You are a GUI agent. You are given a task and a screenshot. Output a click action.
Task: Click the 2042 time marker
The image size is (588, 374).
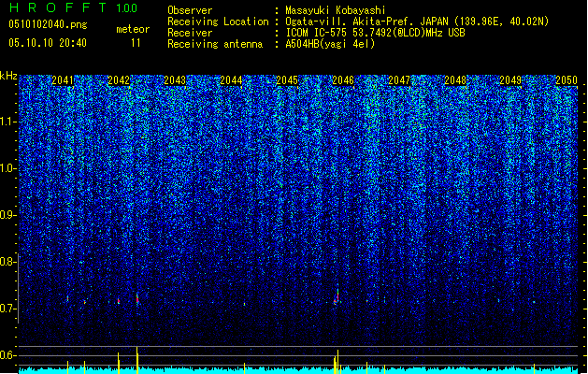[119, 80]
